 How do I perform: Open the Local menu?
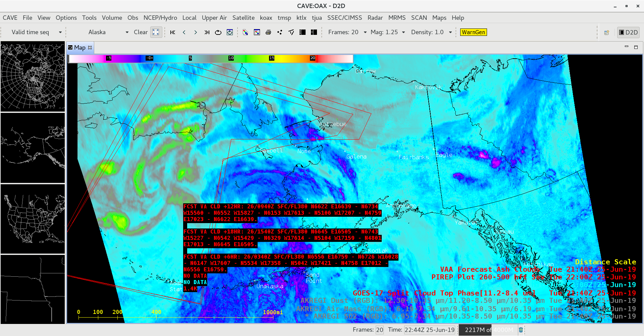coord(190,18)
